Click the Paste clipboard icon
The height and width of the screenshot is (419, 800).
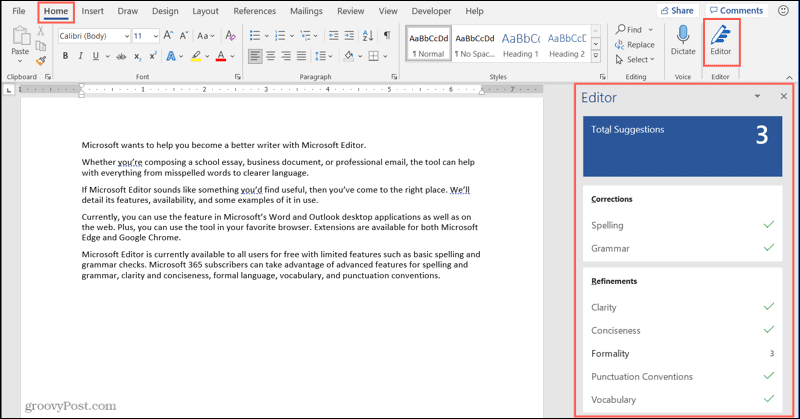click(20, 36)
